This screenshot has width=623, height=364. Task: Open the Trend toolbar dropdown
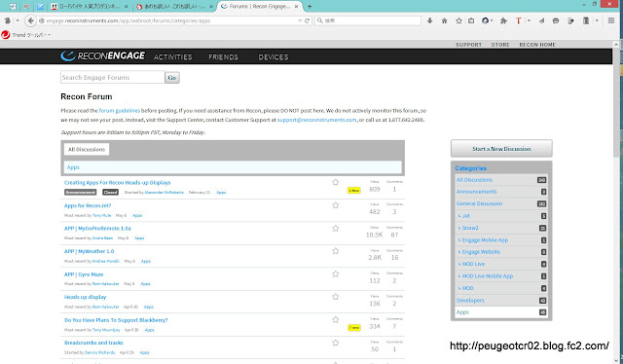tap(49, 35)
